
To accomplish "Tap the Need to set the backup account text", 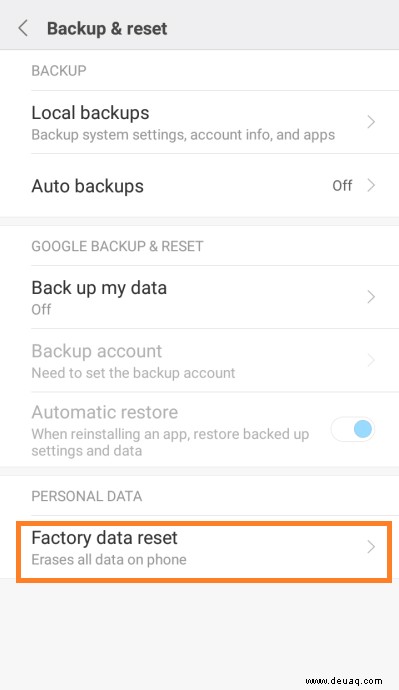I will pos(133,373).
